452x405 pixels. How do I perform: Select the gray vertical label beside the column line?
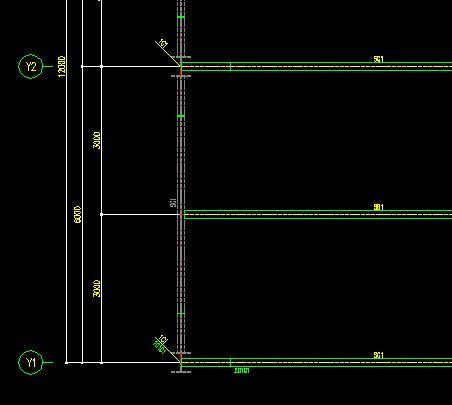tap(173, 202)
